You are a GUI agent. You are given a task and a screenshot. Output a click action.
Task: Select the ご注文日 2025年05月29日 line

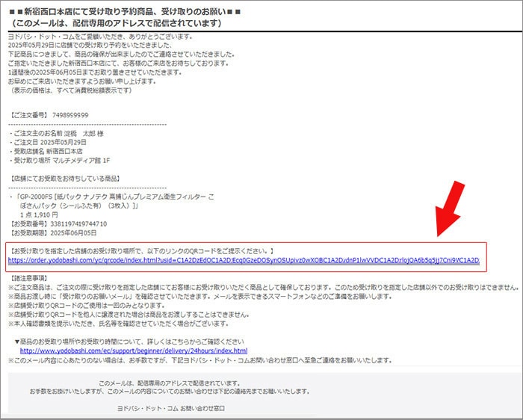click(48, 142)
